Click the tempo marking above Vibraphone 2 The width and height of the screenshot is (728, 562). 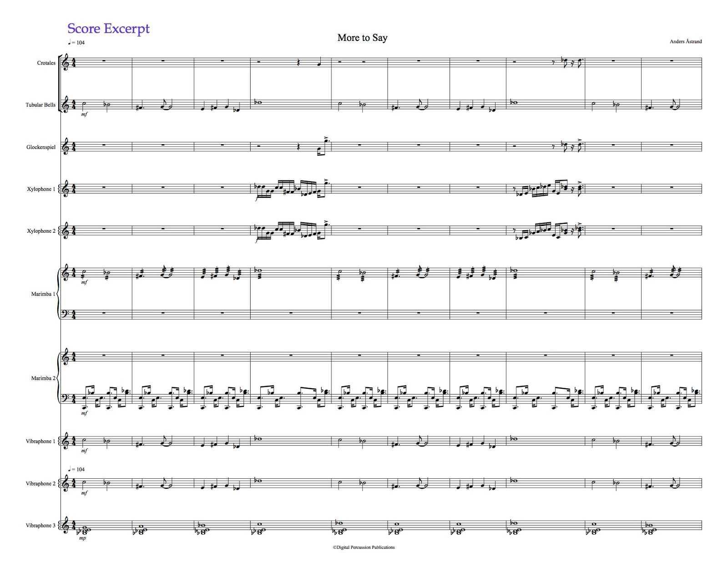pos(76,469)
